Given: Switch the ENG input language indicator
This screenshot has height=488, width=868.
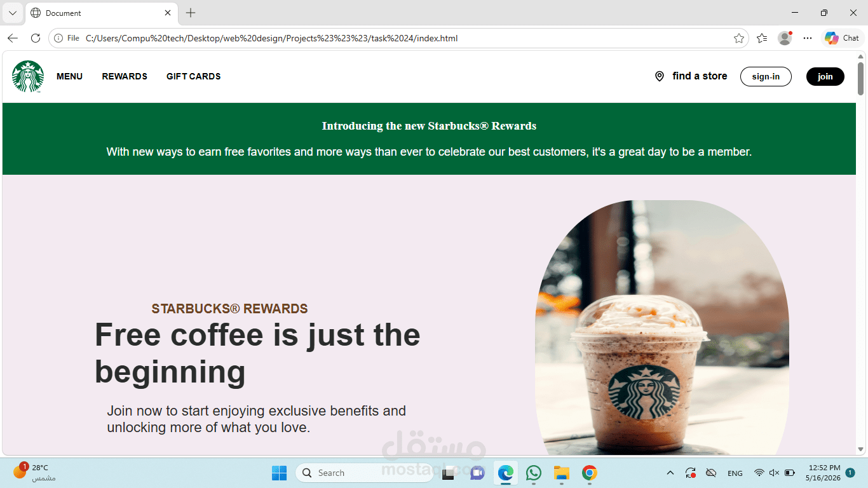Looking at the screenshot, I should (x=735, y=473).
